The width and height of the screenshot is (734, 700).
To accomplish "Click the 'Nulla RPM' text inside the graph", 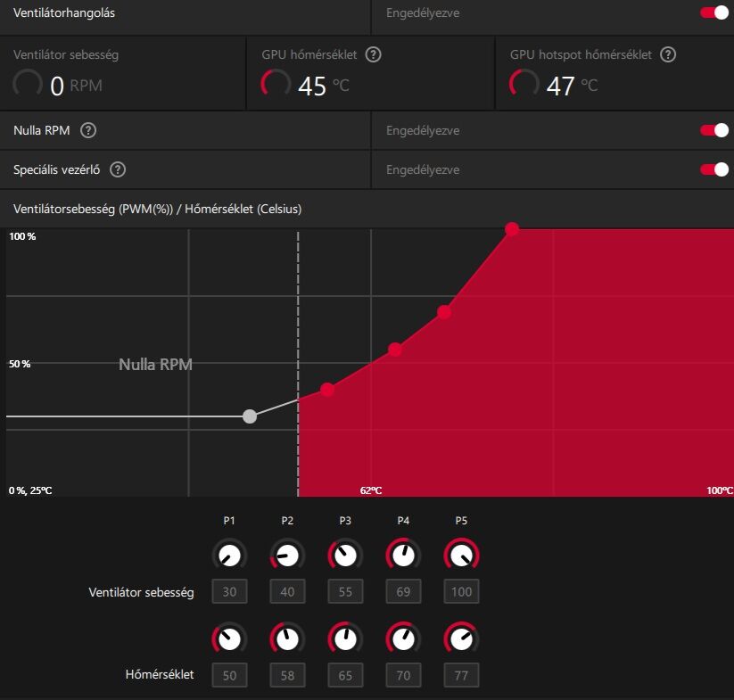I will click(155, 364).
